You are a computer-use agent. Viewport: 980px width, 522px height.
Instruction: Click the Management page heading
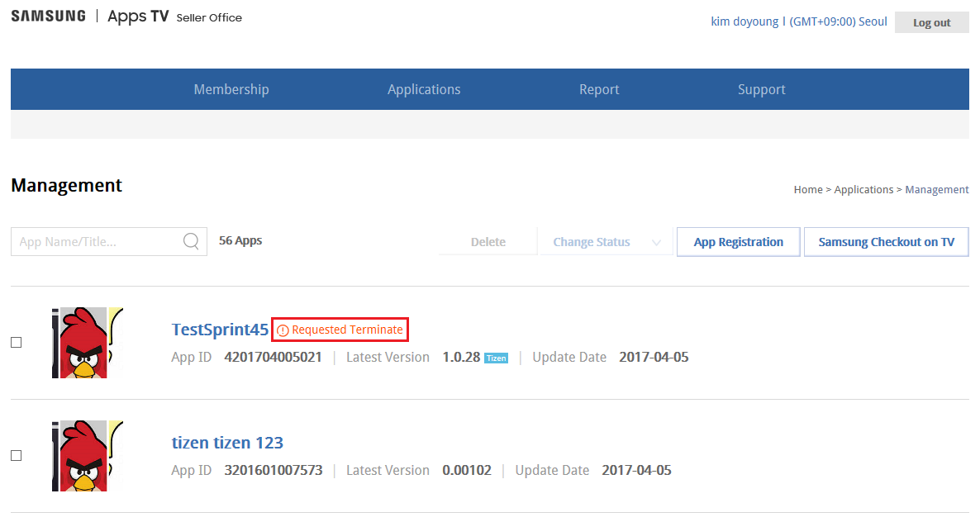pos(67,186)
